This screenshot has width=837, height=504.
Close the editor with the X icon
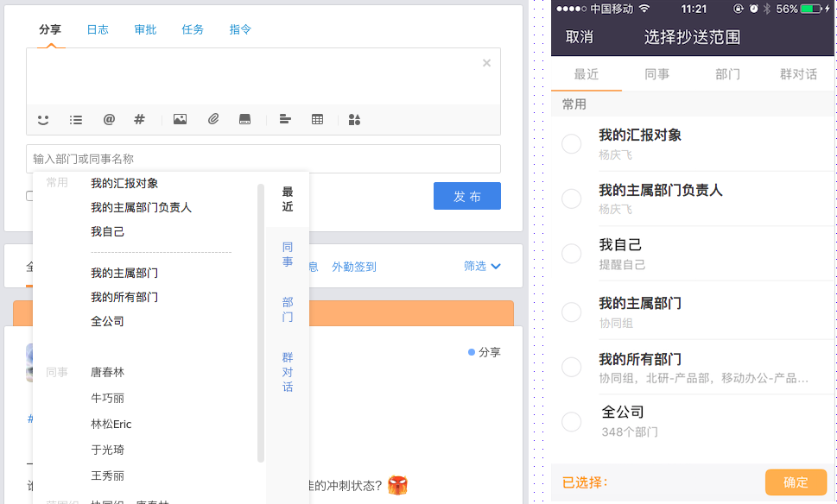(x=486, y=63)
